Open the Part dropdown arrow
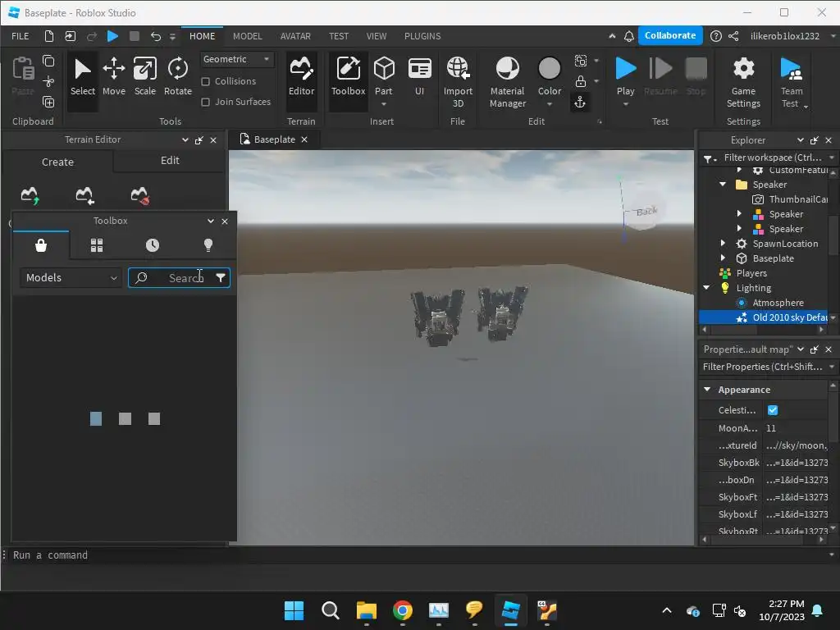The image size is (840, 630). [x=384, y=104]
